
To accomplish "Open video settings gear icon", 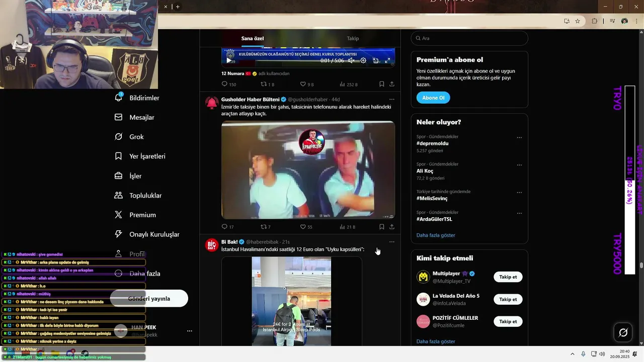I will point(363,60).
